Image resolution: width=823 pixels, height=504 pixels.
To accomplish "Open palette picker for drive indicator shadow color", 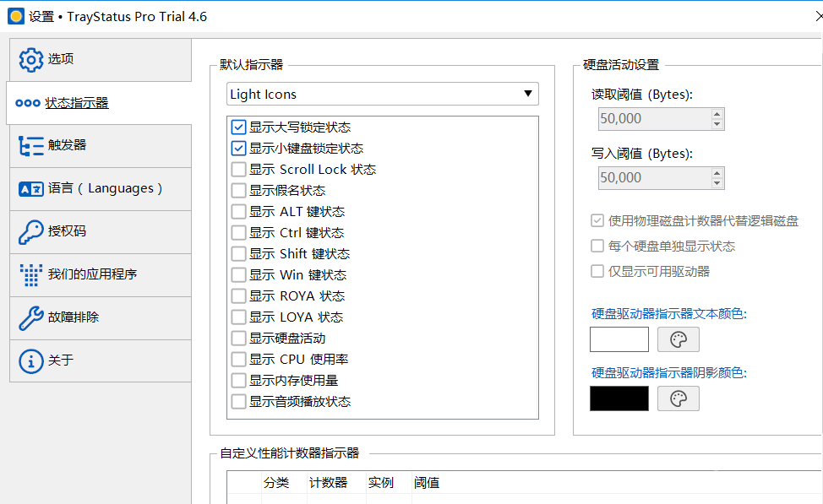I will point(678,398).
